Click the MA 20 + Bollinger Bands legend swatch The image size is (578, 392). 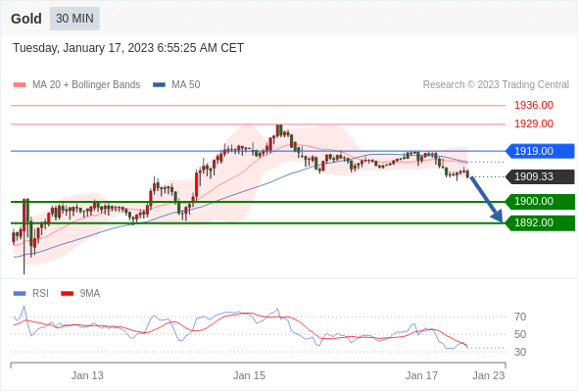20,85
